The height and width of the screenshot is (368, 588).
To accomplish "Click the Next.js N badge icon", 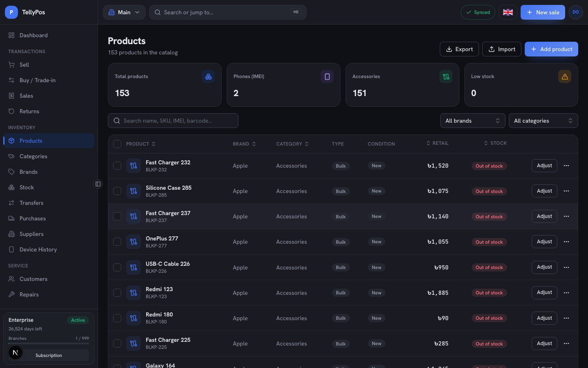I will tap(16, 352).
